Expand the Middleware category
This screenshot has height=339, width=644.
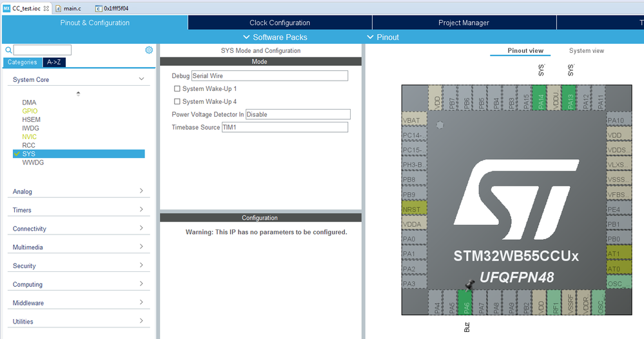coord(79,303)
